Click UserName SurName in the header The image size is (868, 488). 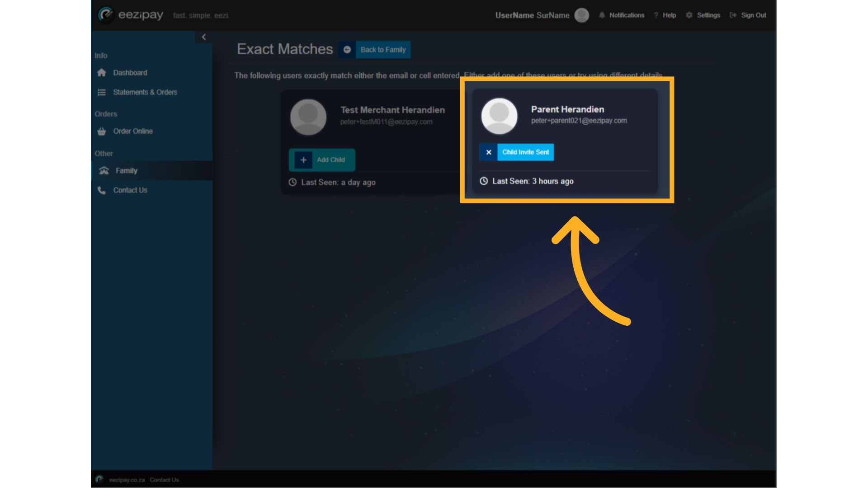click(532, 15)
